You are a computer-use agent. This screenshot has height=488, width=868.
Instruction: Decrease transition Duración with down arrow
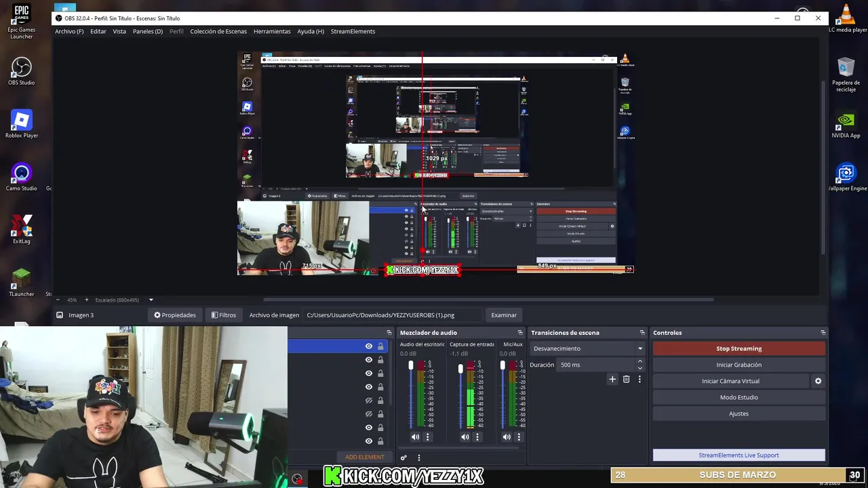(639, 367)
